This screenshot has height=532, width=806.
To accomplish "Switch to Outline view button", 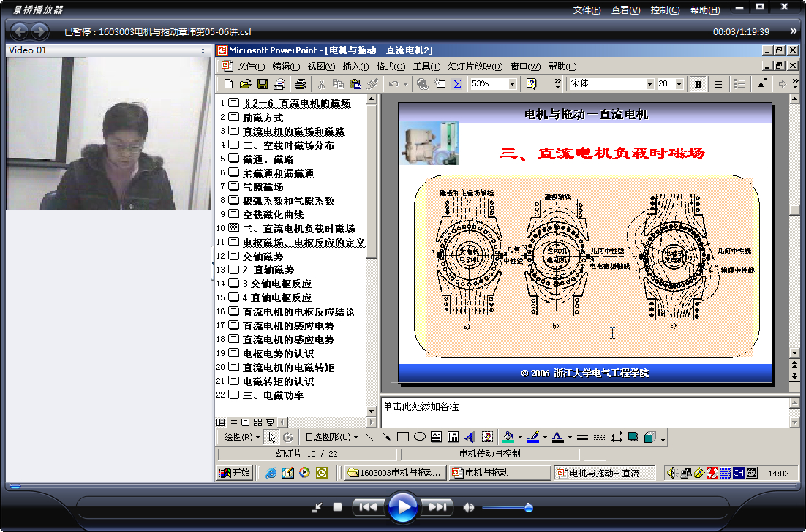I will tap(233, 422).
